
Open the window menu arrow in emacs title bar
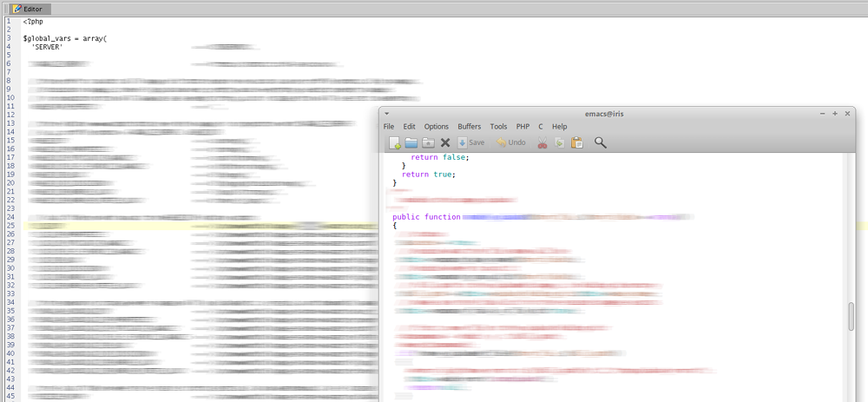coord(387,114)
